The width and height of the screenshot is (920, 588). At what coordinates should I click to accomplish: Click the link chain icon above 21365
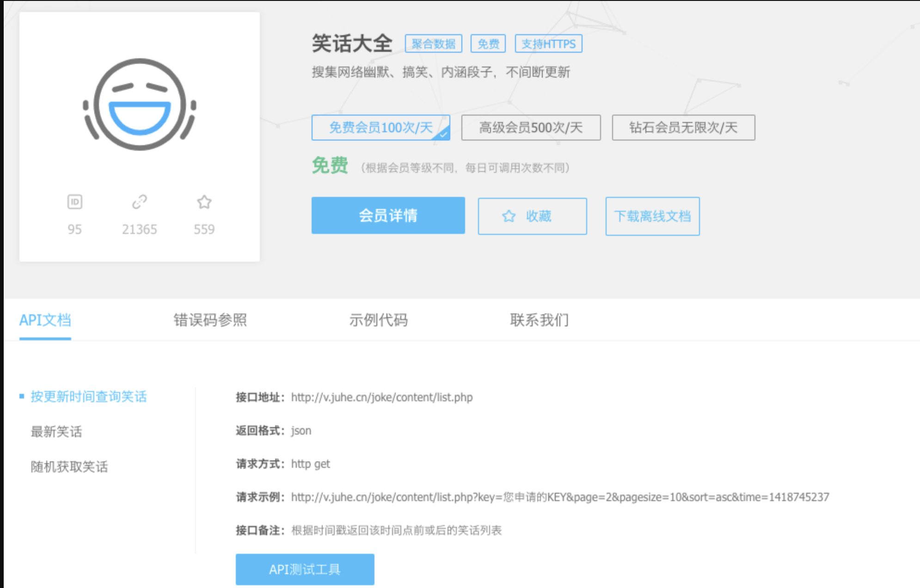click(139, 202)
